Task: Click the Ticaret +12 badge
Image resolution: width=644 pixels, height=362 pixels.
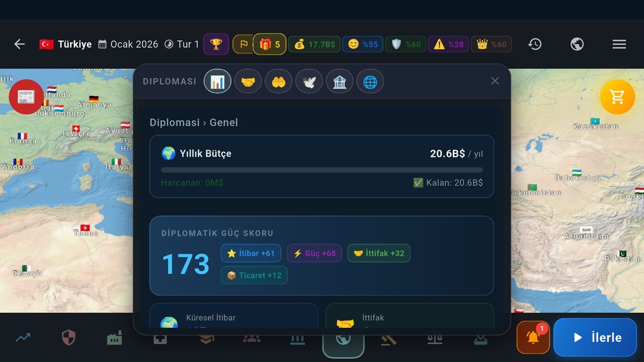Action: [x=254, y=276]
